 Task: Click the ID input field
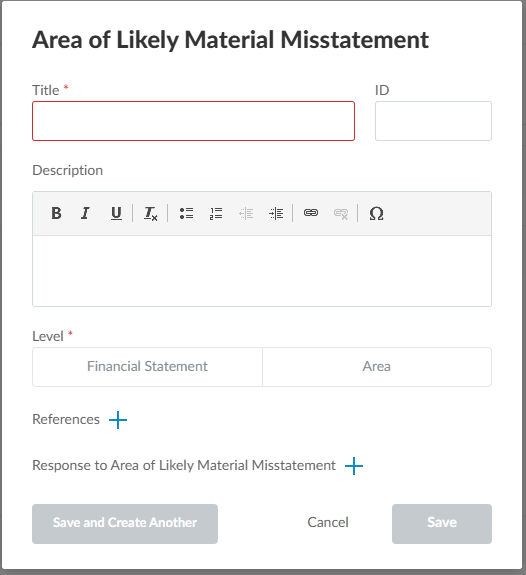[433, 121]
